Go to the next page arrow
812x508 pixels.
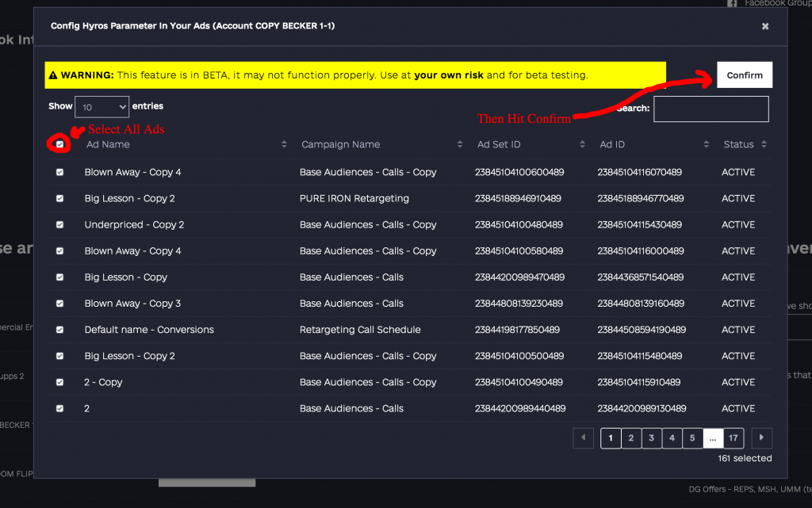tap(761, 438)
